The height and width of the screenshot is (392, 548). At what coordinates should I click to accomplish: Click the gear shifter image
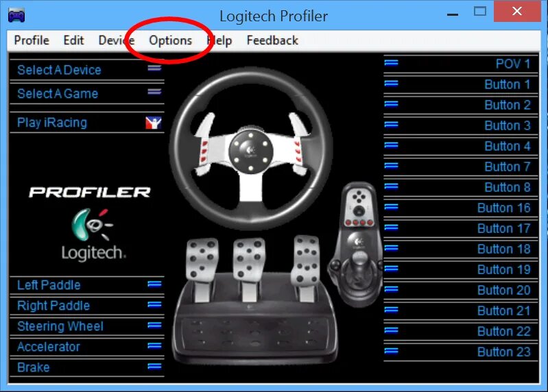point(356,245)
